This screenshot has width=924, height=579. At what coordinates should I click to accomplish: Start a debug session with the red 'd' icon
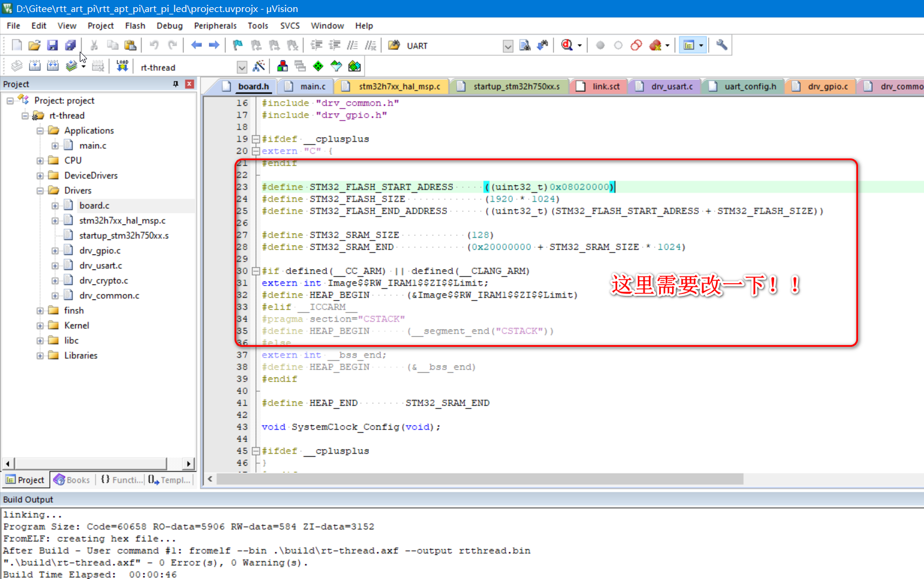[x=567, y=46]
